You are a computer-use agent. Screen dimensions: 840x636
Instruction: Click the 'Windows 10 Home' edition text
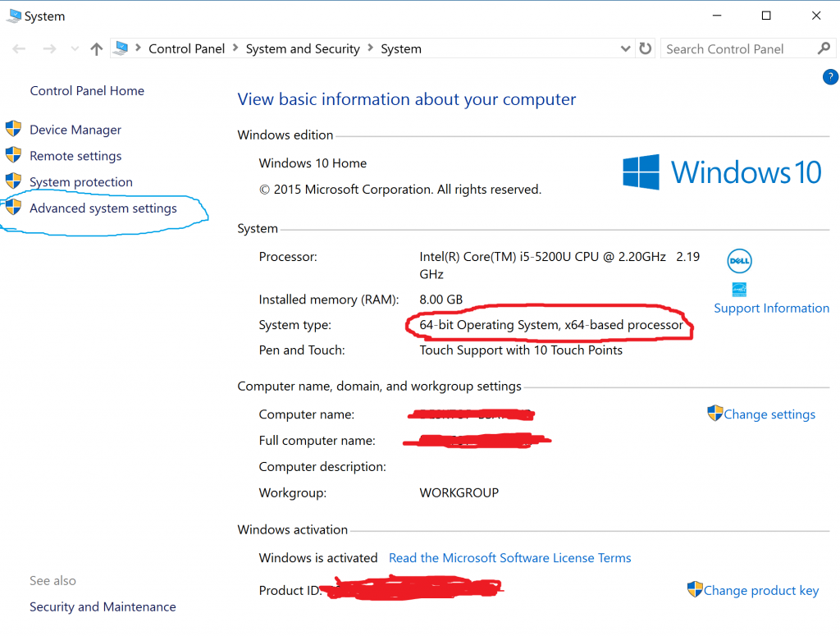[x=313, y=162]
